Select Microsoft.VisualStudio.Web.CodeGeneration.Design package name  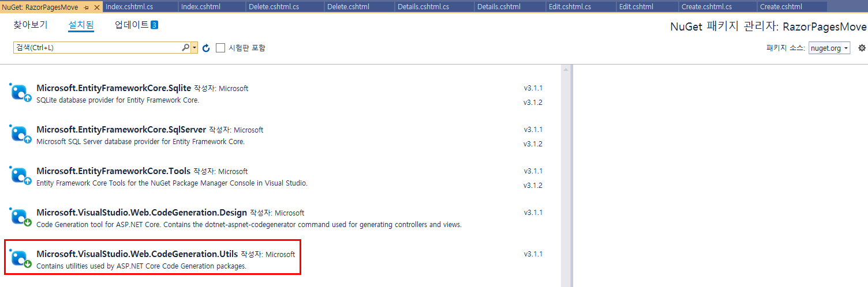pyautogui.click(x=141, y=213)
